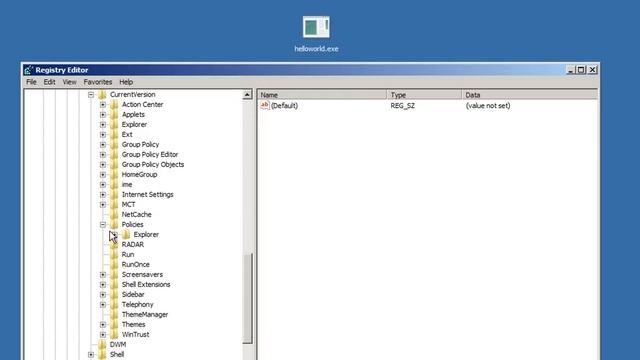The image size is (640, 360).
Task: Open the Edit menu
Action: pyautogui.click(x=49, y=82)
